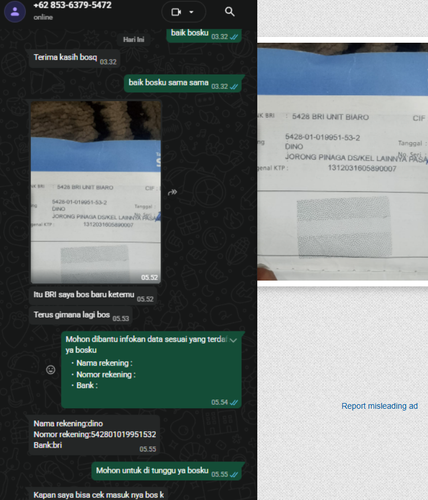Select the message 'Terus gimana lagi bos'
This screenshot has height=500, width=428.
point(81,315)
